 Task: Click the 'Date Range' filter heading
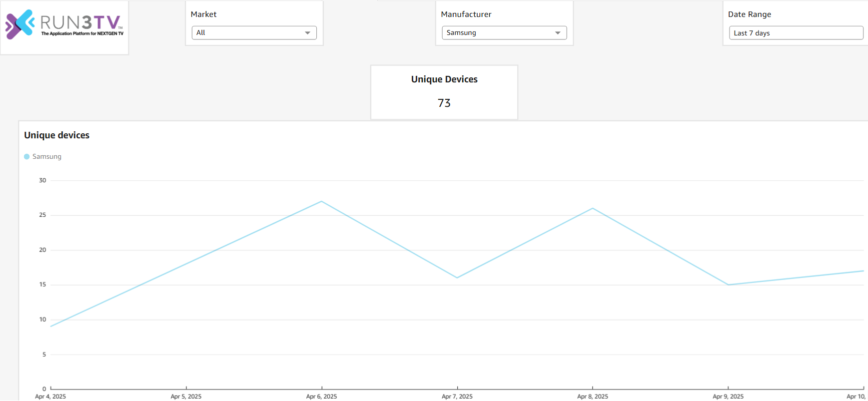click(749, 14)
